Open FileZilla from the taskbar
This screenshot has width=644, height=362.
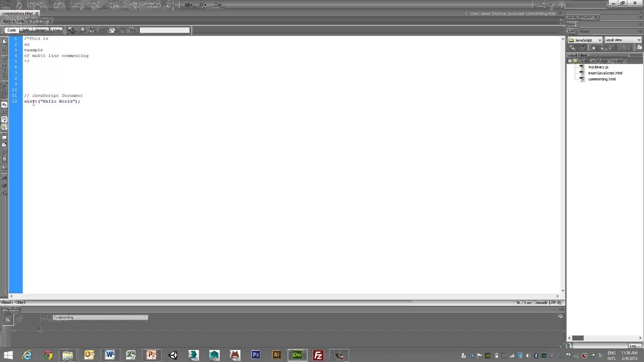click(318, 355)
